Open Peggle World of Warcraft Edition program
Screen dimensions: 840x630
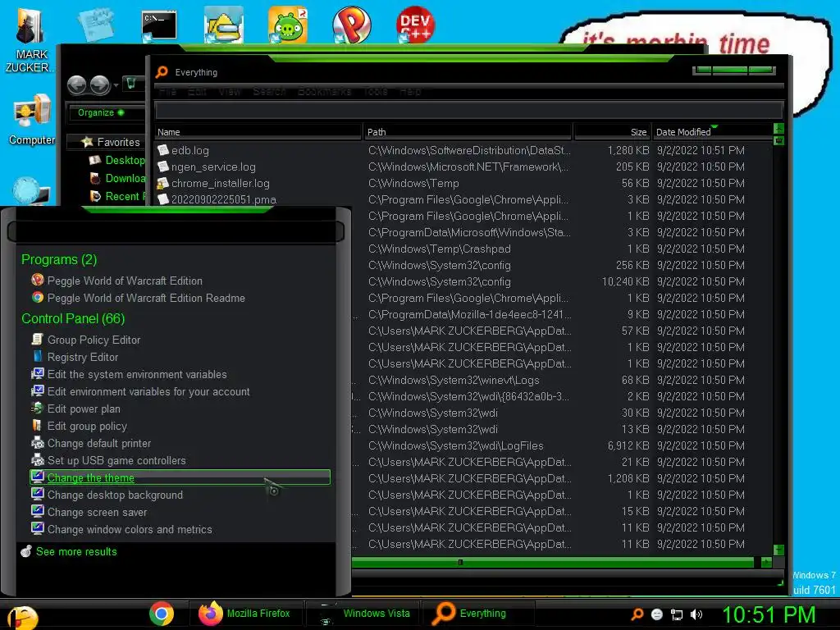pos(125,281)
